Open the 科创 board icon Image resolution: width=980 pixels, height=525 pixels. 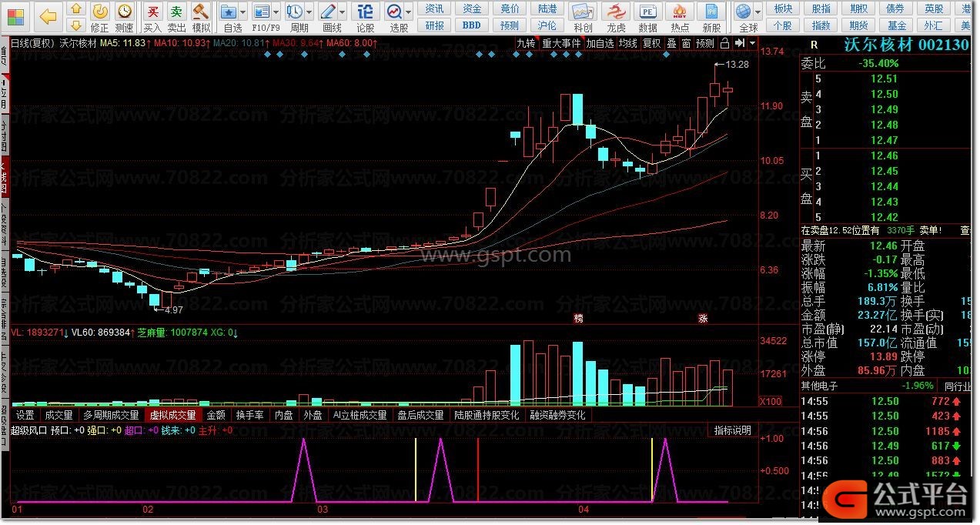coord(583,17)
